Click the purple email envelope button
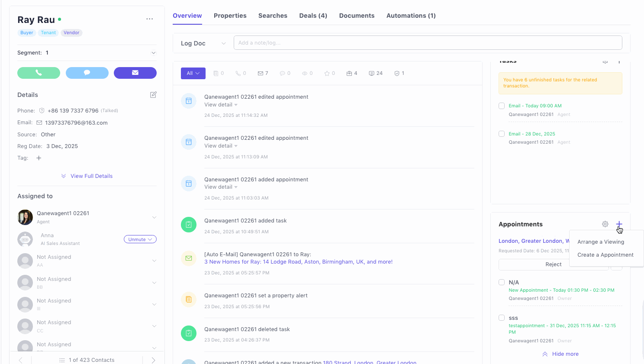Image resolution: width=644 pixels, height=364 pixels. [135, 73]
